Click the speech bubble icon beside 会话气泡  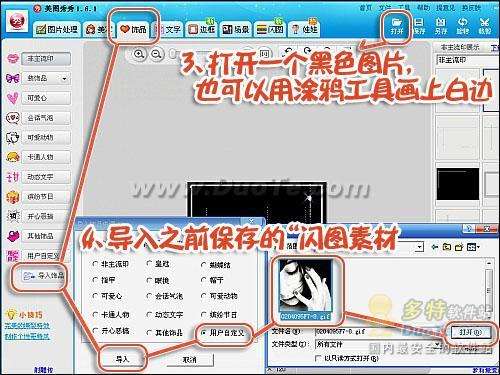[x=13, y=118]
